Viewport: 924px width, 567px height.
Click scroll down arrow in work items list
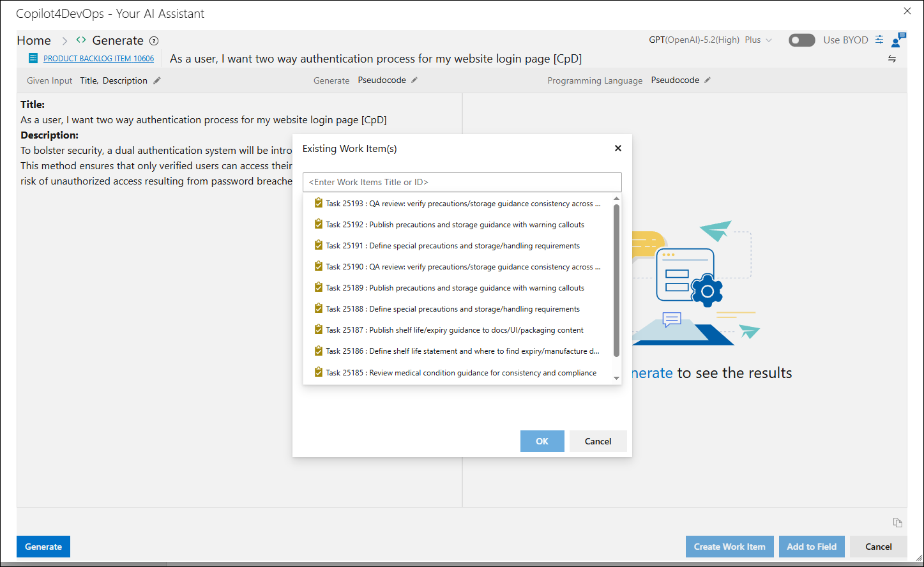(616, 379)
